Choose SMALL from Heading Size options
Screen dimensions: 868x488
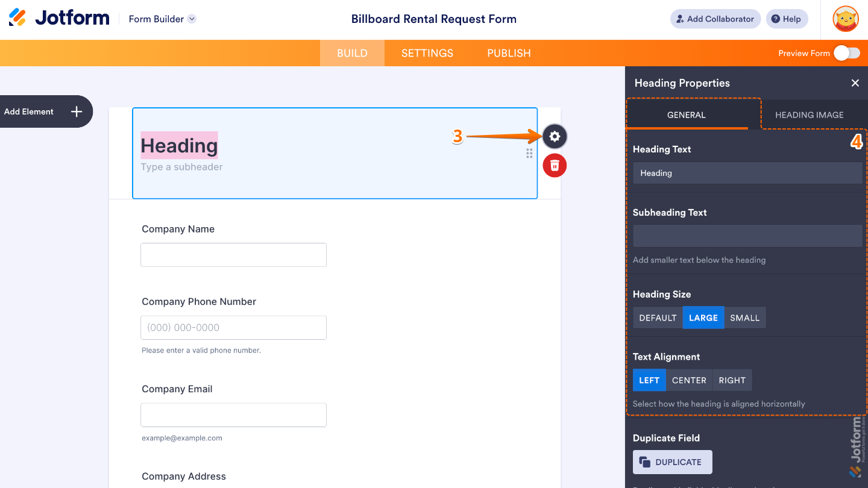[x=745, y=318]
